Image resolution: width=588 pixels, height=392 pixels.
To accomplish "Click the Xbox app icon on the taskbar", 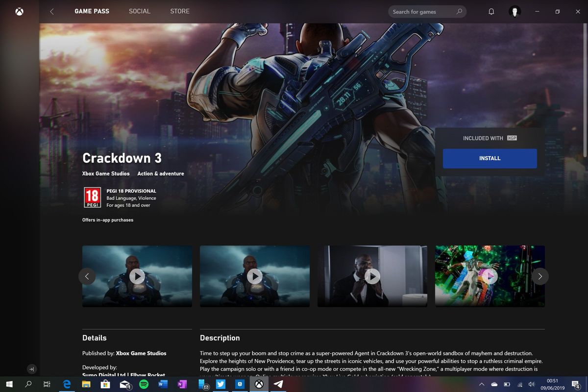I will 259,385.
